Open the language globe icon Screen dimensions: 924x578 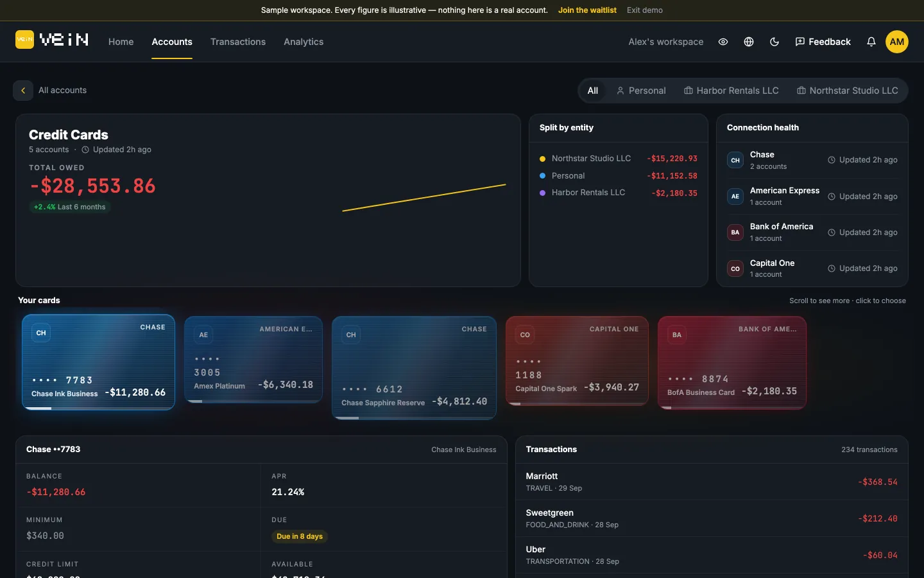click(749, 42)
